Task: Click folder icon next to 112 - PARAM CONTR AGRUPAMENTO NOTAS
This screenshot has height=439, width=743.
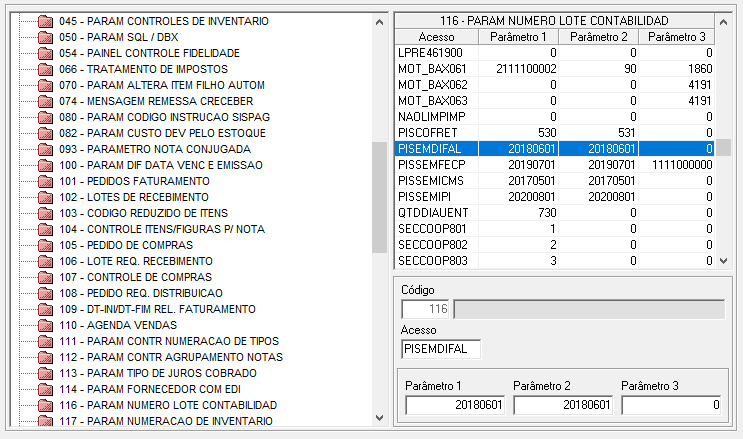Action: pos(45,357)
